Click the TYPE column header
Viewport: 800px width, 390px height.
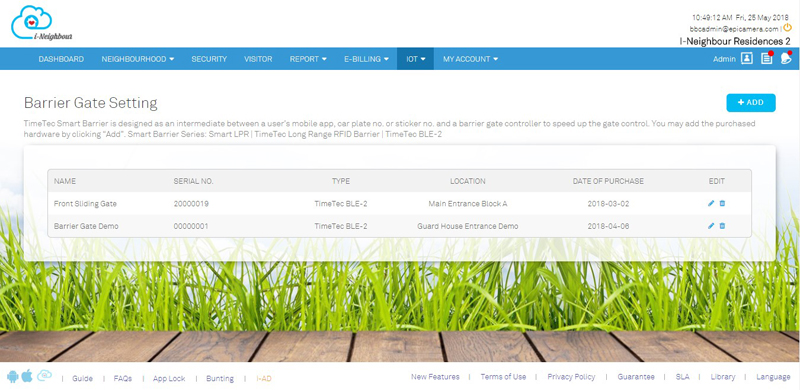[341, 181]
